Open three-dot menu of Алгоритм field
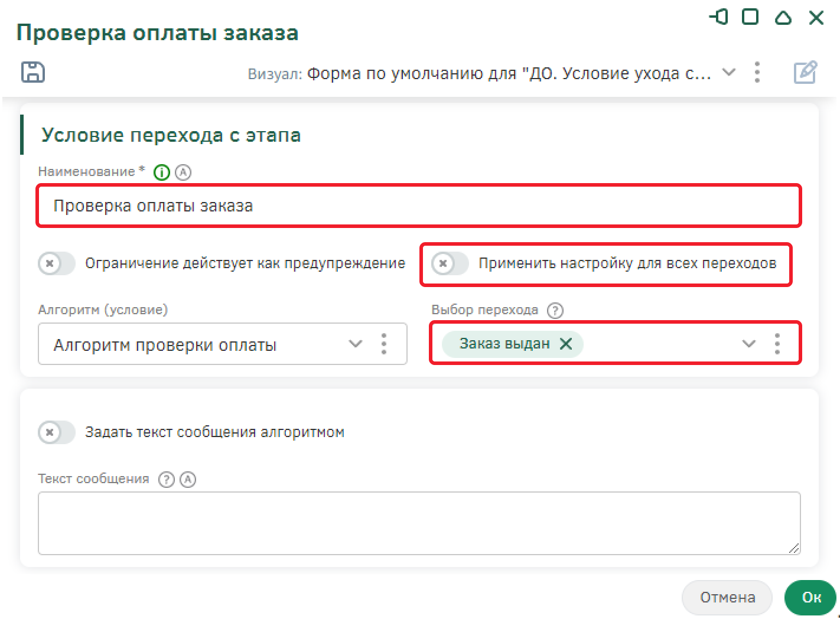The height and width of the screenshot is (619, 840). 384,344
